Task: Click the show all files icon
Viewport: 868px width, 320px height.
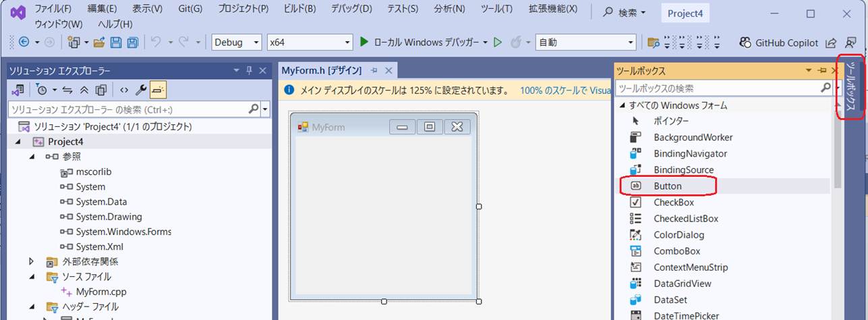Action: (101, 89)
